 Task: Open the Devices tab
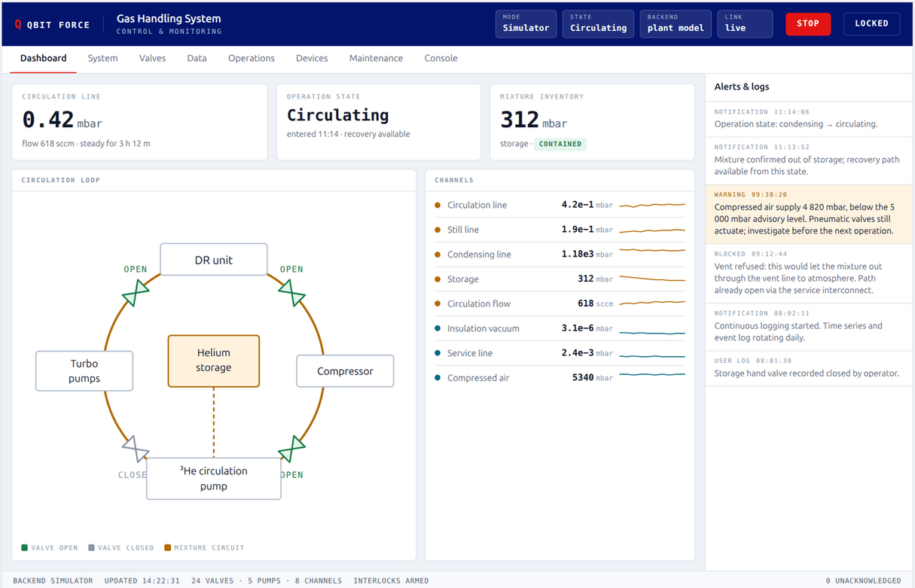tap(312, 58)
